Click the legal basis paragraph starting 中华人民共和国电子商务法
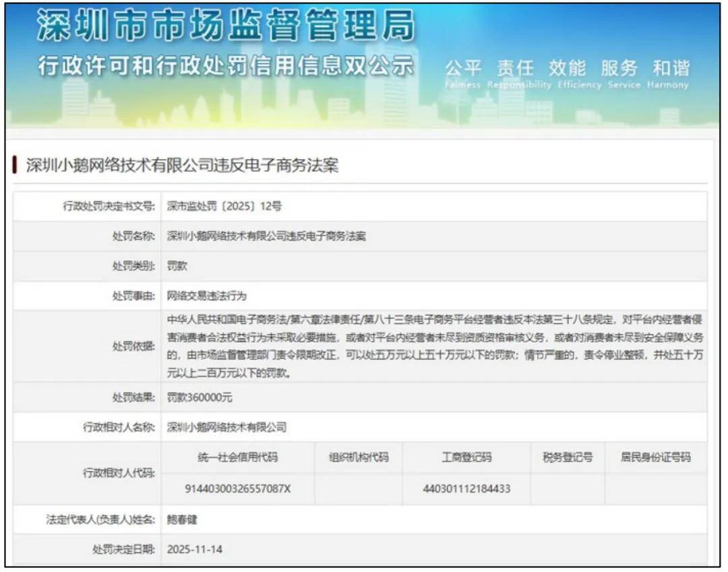This screenshot has width=728, height=572. pos(435,346)
